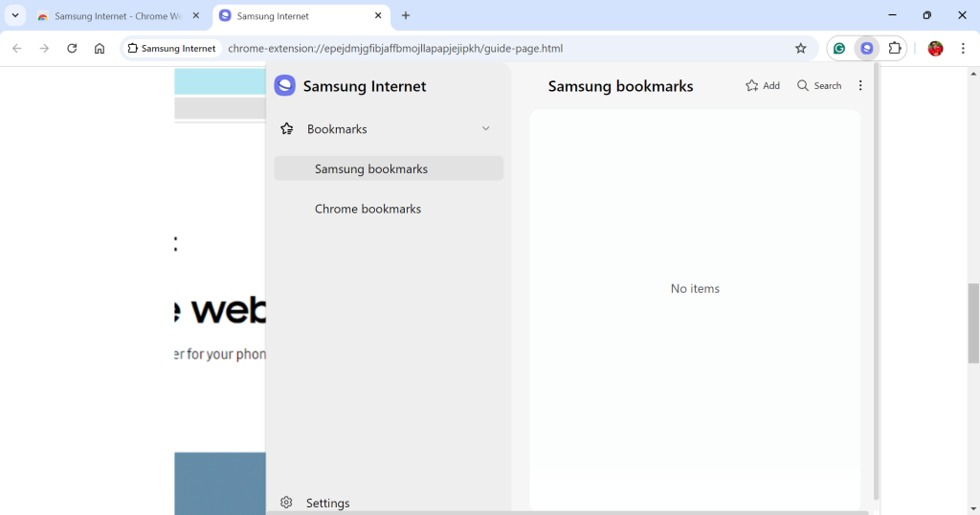Select Chrome bookmarks in the sidebar
980x515 pixels.
coord(367,209)
